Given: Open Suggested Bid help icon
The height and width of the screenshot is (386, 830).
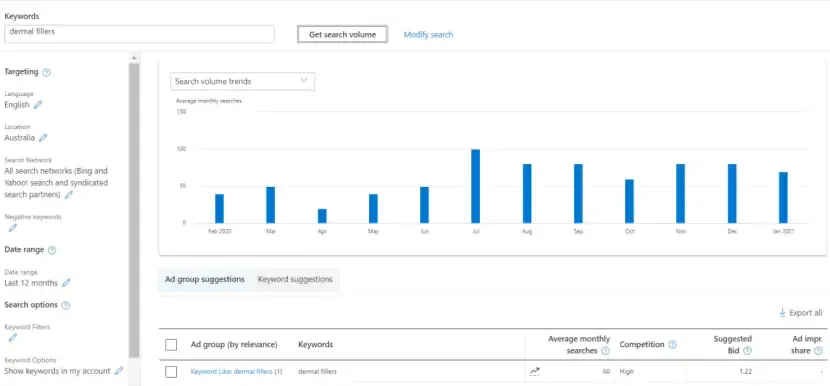Looking at the screenshot, I should pyautogui.click(x=747, y=351).
